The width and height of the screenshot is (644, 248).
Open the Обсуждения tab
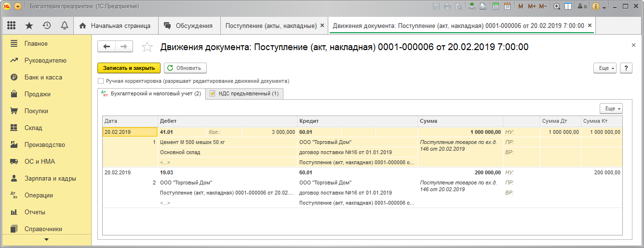[188, 26]
